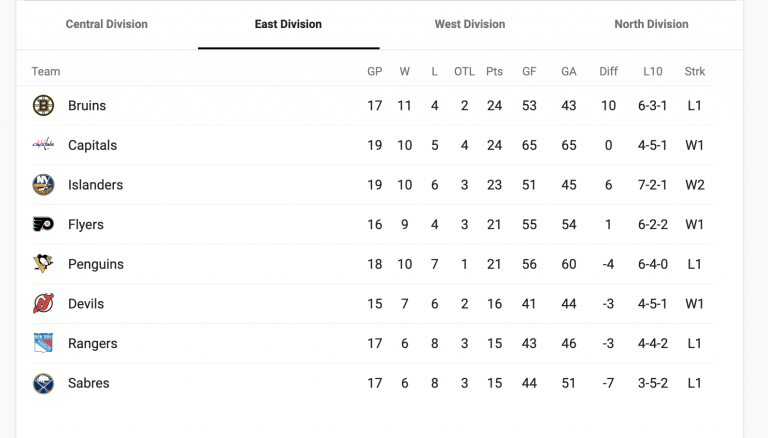Click the Bruins team logo
The height and width of the screenshot is (438, 768).
(x=43, y=105)
